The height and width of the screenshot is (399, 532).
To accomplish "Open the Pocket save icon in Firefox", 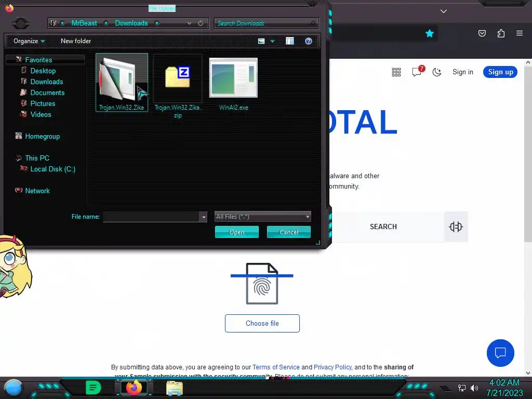I will 482,33.
